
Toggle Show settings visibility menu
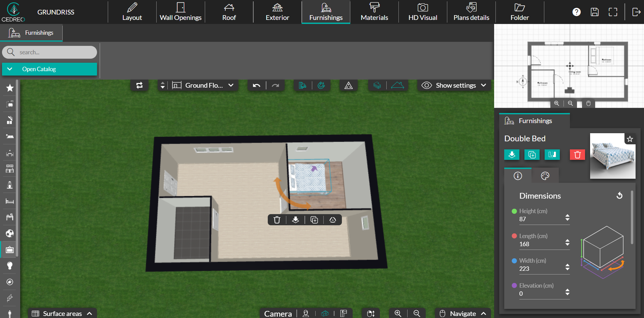454,86
